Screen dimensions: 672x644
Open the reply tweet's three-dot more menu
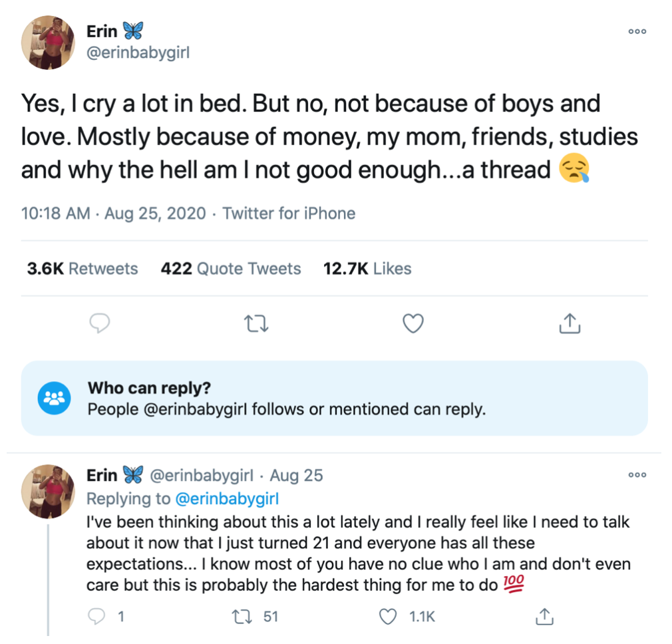pos(637,475)
